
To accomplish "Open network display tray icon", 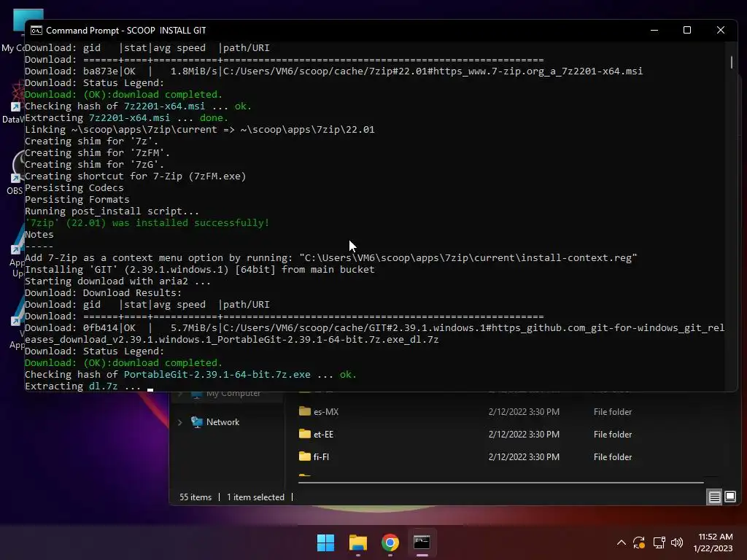I will (659, 542).
